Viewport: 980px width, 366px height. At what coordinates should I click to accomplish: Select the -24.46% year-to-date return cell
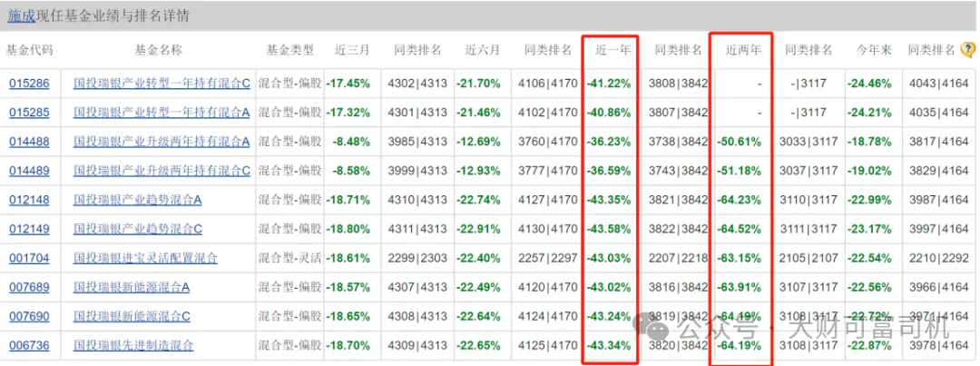(870, 84)
